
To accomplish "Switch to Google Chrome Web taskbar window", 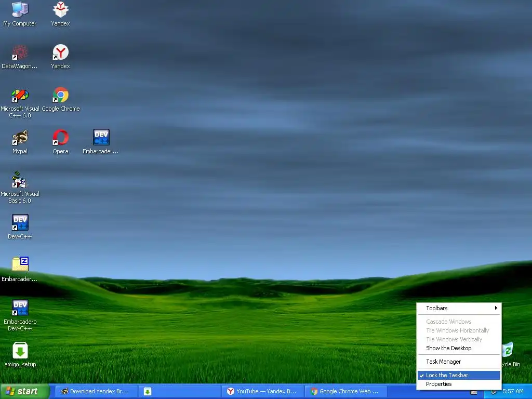I will tap(346, 392).
